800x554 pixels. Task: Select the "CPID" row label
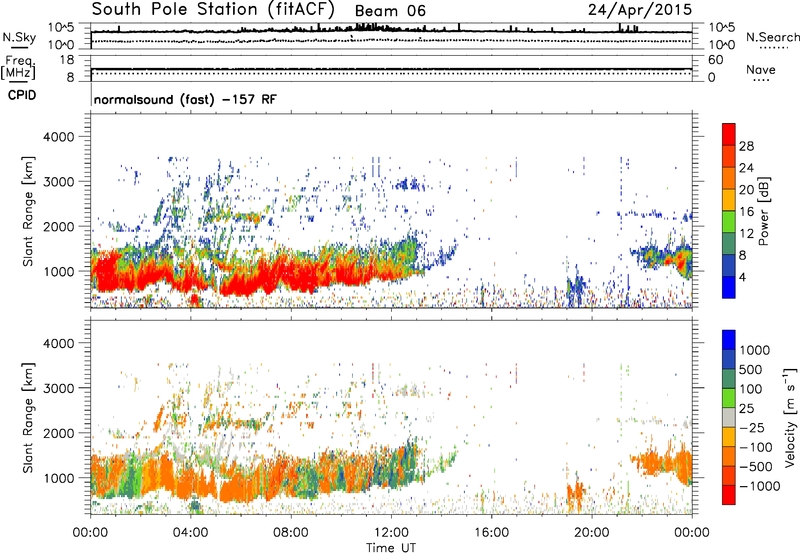[x=22, y=95]
